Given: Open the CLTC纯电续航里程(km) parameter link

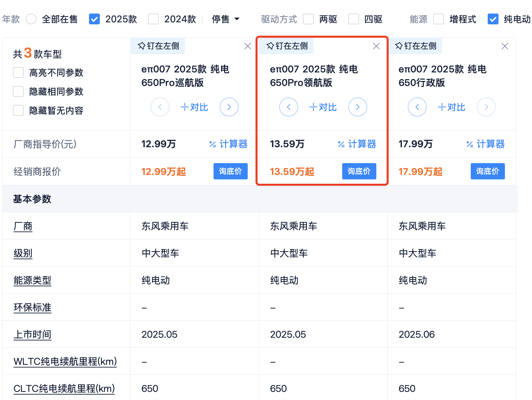Looking at the screenshot, I should 64,388.
